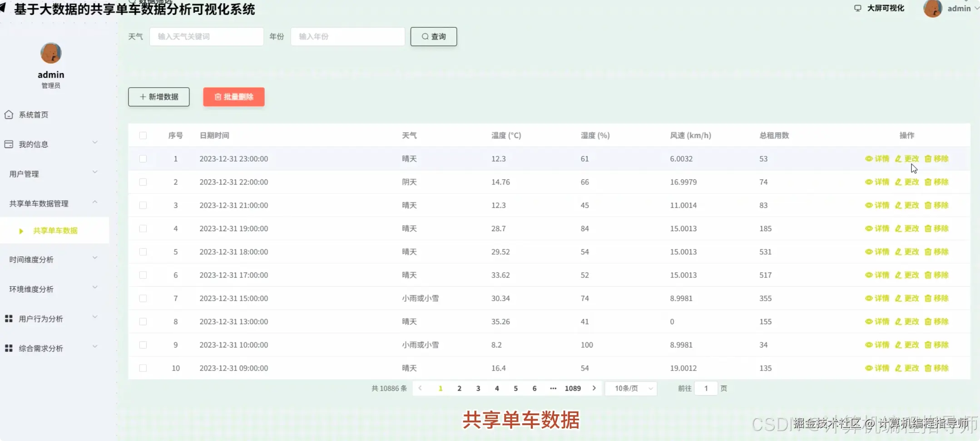Click 移除 for row 9 at 10:00:00
The width and height of the screenshot is (980, 441).
(x=936, y=345)
